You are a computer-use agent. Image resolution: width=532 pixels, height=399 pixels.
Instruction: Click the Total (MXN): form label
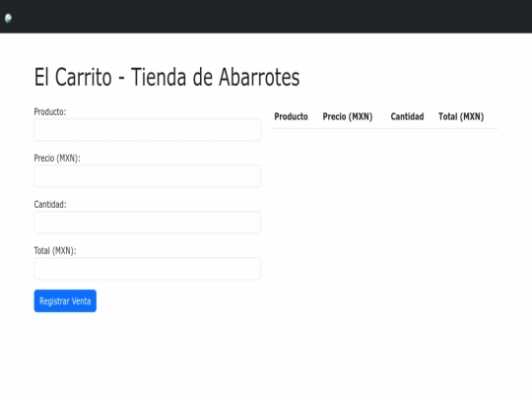tap(55, 251)
